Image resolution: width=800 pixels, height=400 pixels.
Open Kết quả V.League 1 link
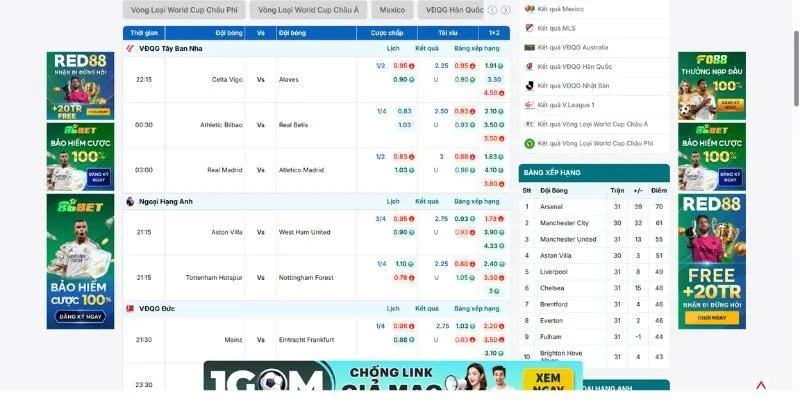(x=566, y=105)
